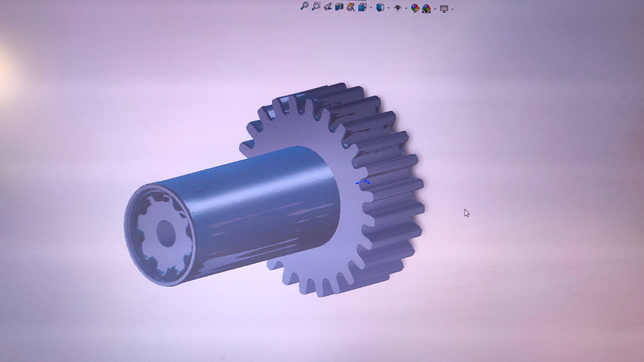Select the Zoom to Area tool
Image resolution: width=644 pixels, height=362 pixels.
[x=316, y=6]
